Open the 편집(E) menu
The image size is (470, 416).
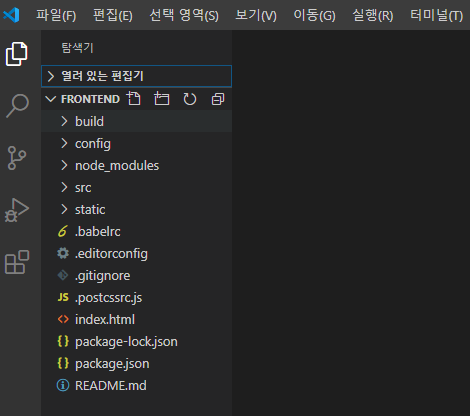click(x=113, y=15)
